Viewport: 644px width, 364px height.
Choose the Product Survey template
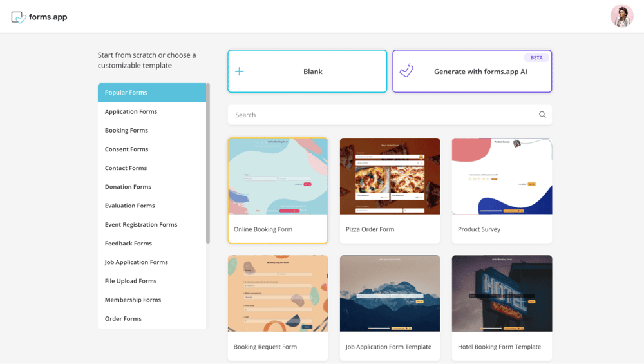pyautogui.click(x=502, y=190)
